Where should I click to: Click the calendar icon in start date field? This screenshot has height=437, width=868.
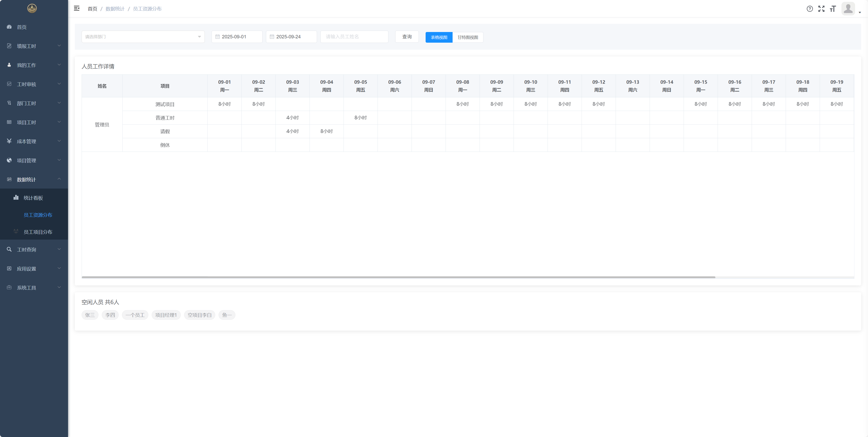[217, 37]
